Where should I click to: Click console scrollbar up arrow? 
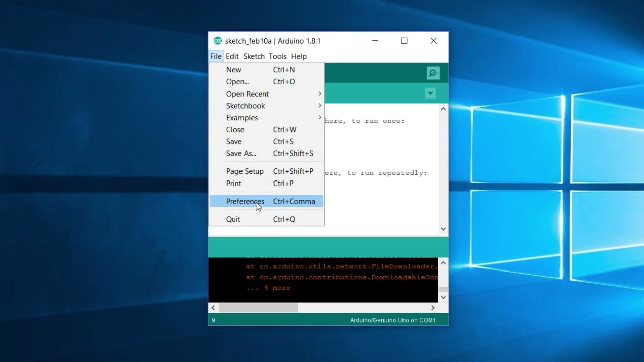point(443,262)
